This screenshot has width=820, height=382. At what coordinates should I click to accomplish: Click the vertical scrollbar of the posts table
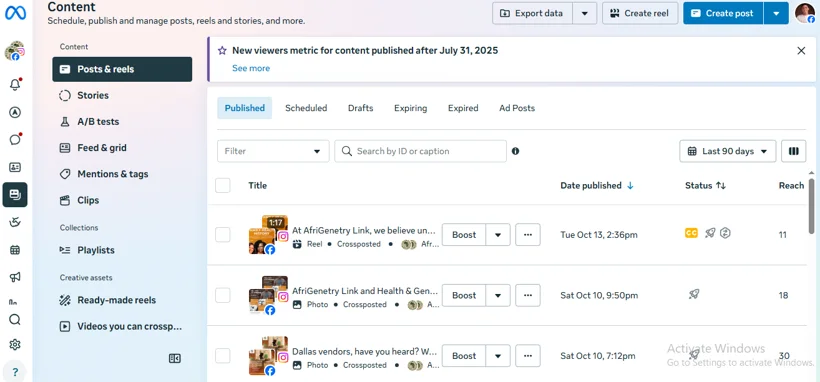click(812, 206)
